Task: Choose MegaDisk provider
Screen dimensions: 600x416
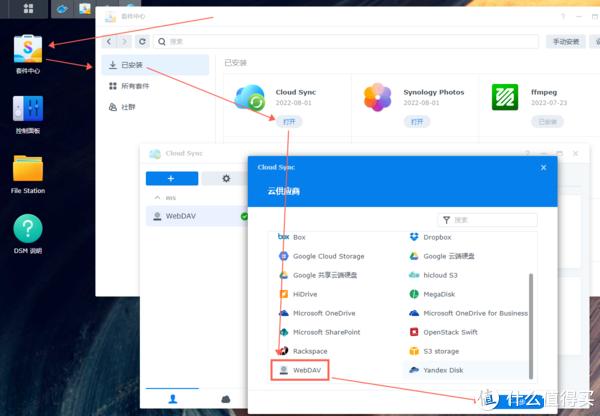Action: click(x=432, y=294)
